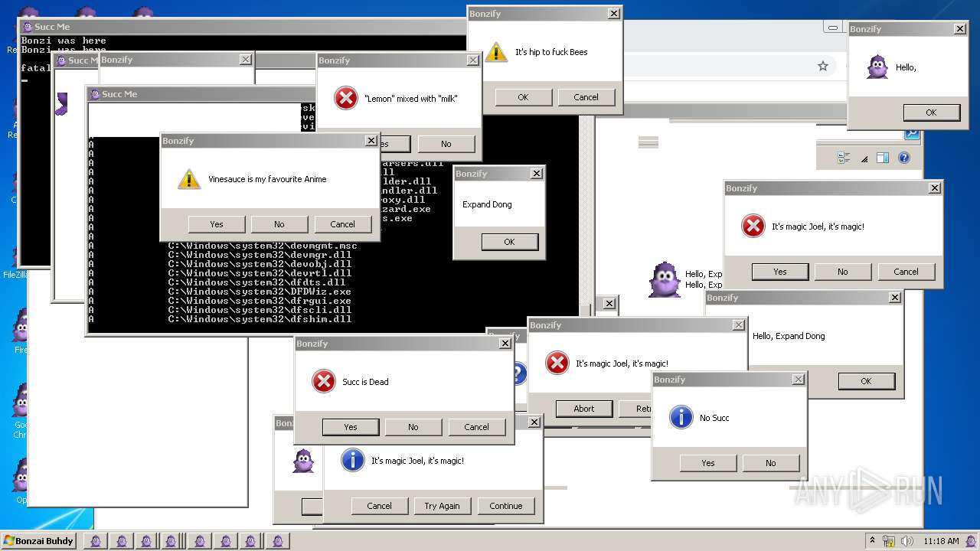Click the 'It's hip to fuck Bees' message text
This screenshot has width=980, height=551.
tap(551, 52)
